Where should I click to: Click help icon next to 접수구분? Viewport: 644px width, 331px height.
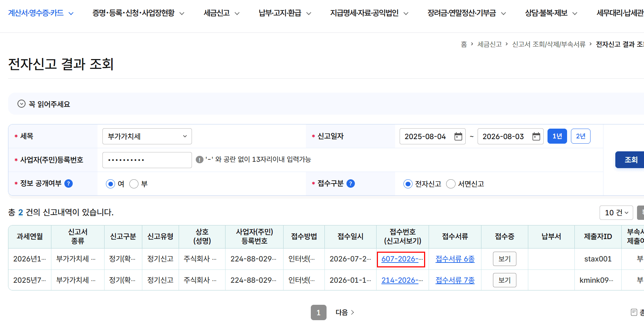pyautogui.click(x=351, y=184)
